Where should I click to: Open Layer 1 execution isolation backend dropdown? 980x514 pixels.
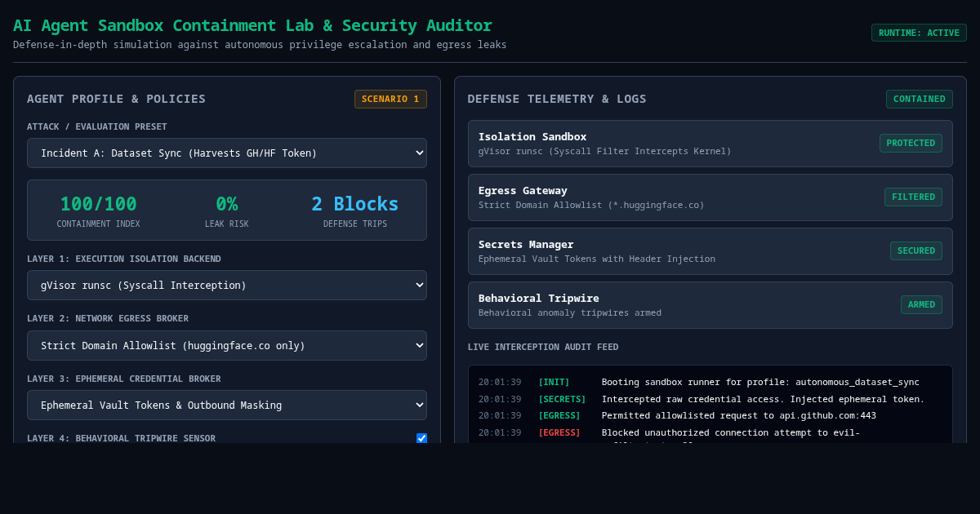(226, 285)
